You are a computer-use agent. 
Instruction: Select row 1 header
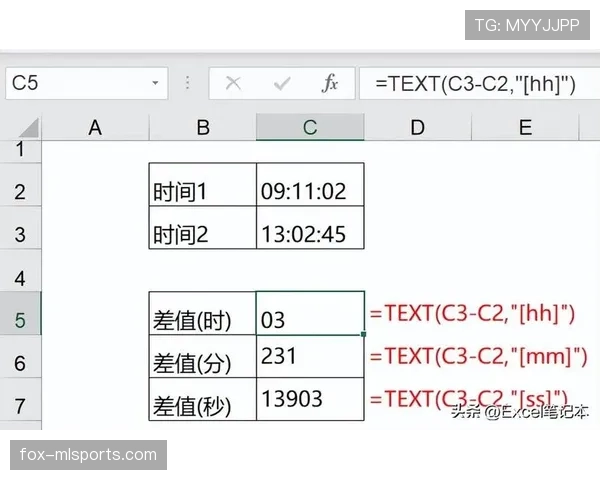(20, 151)
